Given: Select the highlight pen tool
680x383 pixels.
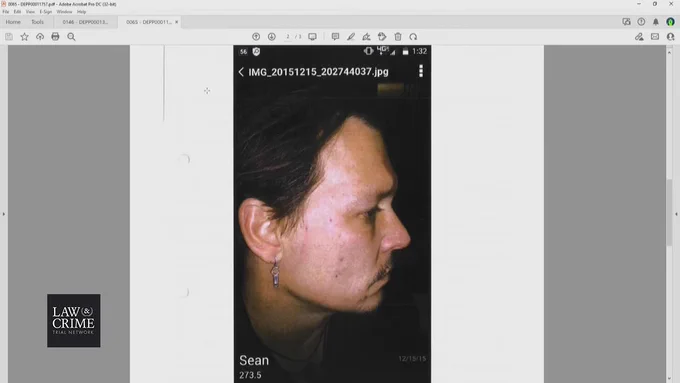Looking at the screenshot, I should [351, 37].
